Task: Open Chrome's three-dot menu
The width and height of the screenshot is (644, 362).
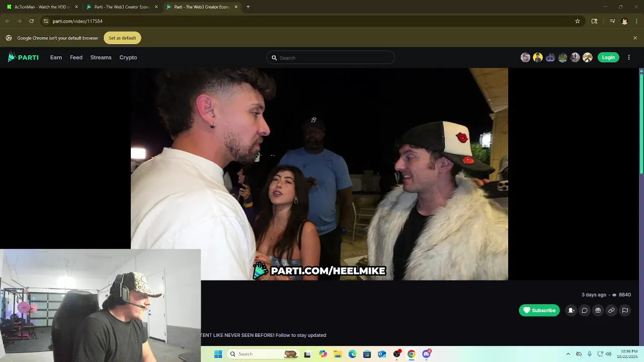Action: click(636, 21)
